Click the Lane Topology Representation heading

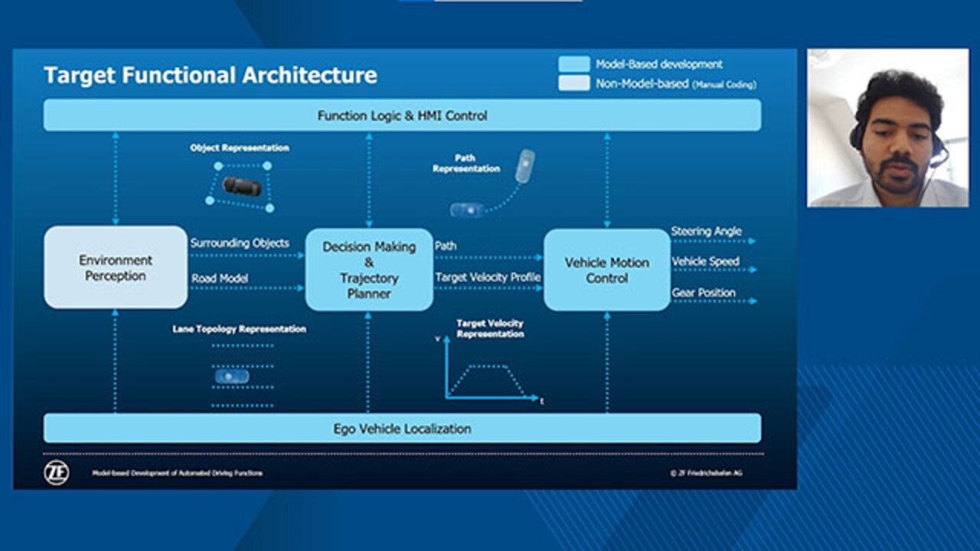(239, 329)
